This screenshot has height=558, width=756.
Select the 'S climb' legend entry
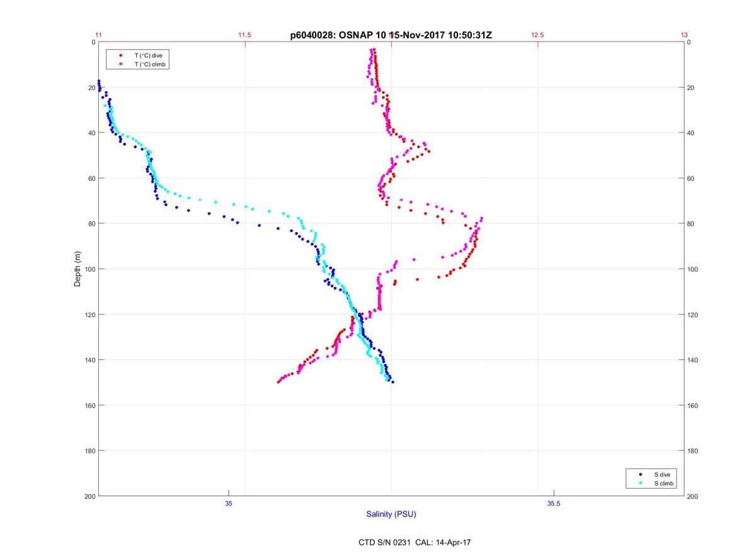coord(663,483)
